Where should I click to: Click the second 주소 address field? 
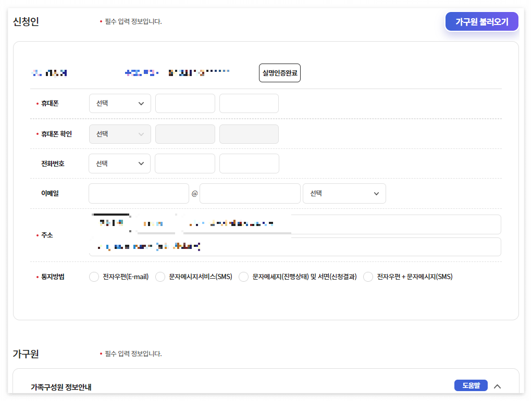coord(295,246)
